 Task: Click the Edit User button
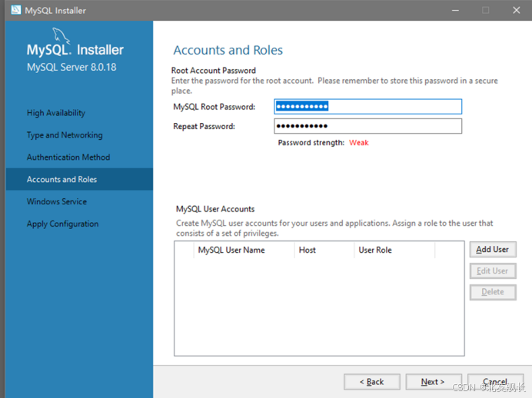[493, 271]
